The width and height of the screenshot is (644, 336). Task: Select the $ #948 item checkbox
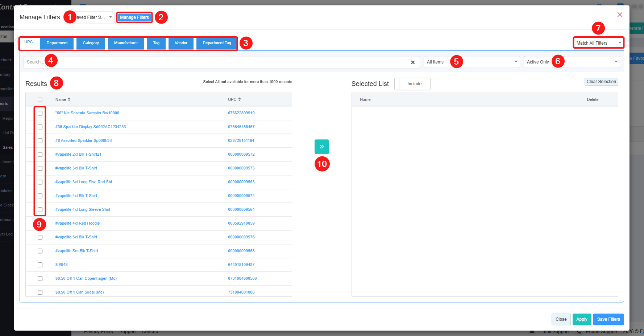40,265
